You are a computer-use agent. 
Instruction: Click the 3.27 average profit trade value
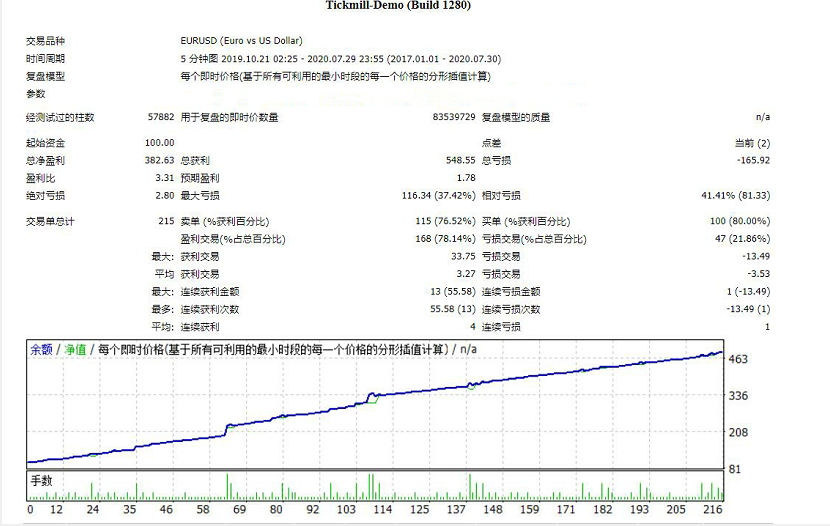coord(466,274)
